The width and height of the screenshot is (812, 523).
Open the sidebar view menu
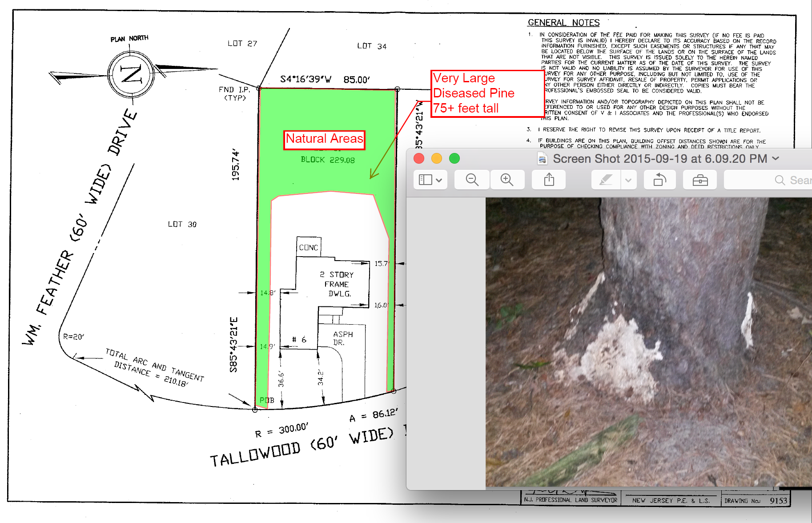[x=430, y=180]
